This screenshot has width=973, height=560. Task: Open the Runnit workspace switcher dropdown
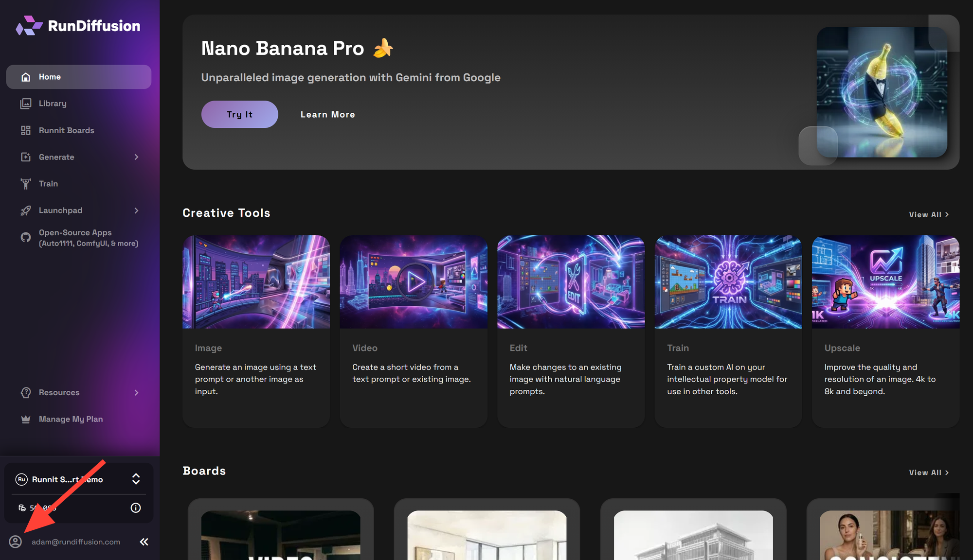click(x=136, y=479)
